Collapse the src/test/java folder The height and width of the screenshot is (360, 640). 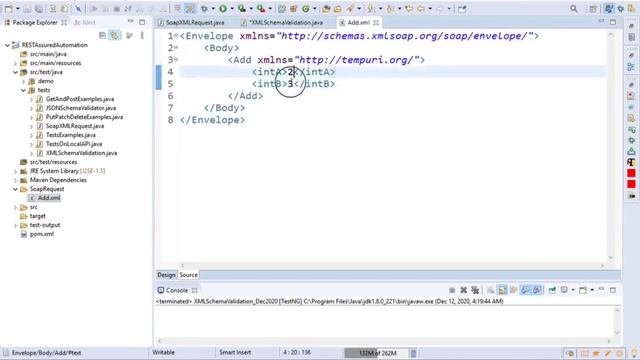(x=16, y=72)
